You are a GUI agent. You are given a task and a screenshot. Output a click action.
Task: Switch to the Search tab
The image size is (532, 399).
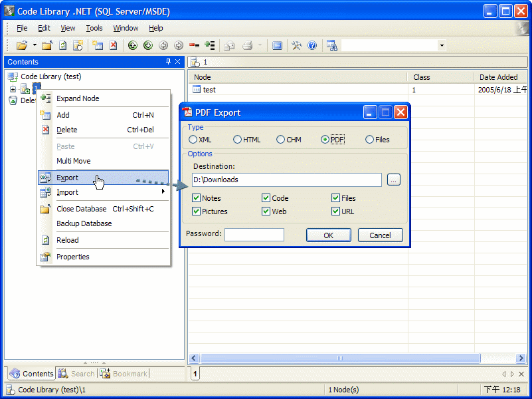(x=76, y=374)
